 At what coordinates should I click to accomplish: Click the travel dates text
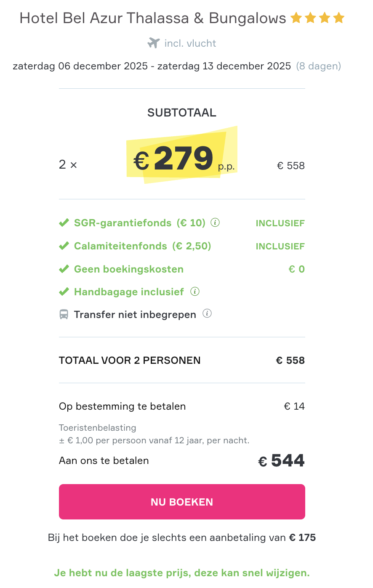152,66
